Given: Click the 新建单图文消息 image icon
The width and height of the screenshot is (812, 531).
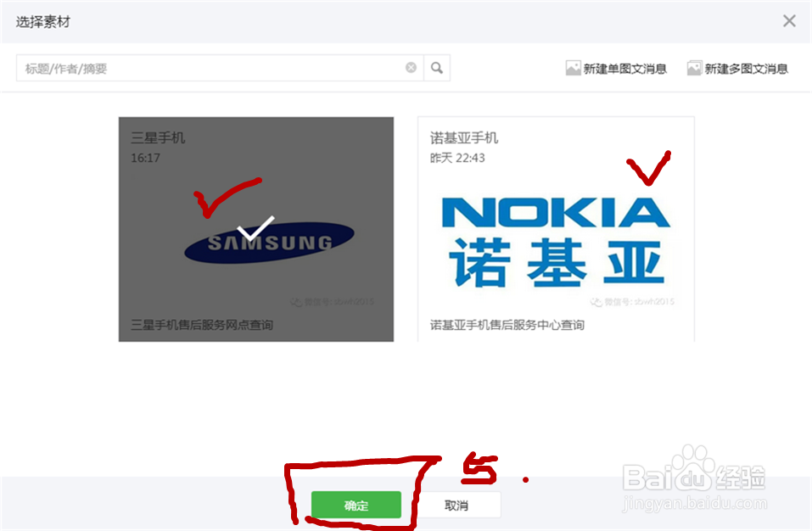Looking at the screenshot, I should point(573,69).
